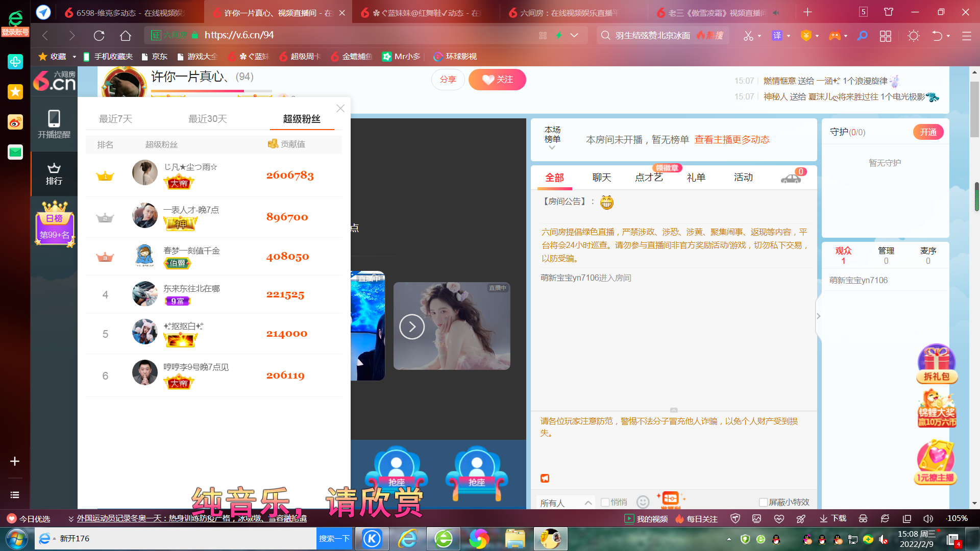Open the 日榜 crown badge
980x551 pixels.
[x=55, y=223]
